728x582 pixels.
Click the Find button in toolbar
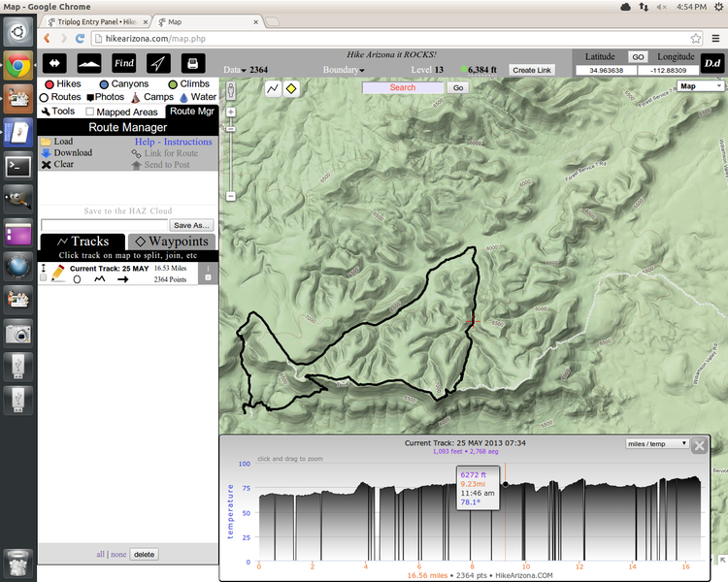tap(124, 64)
